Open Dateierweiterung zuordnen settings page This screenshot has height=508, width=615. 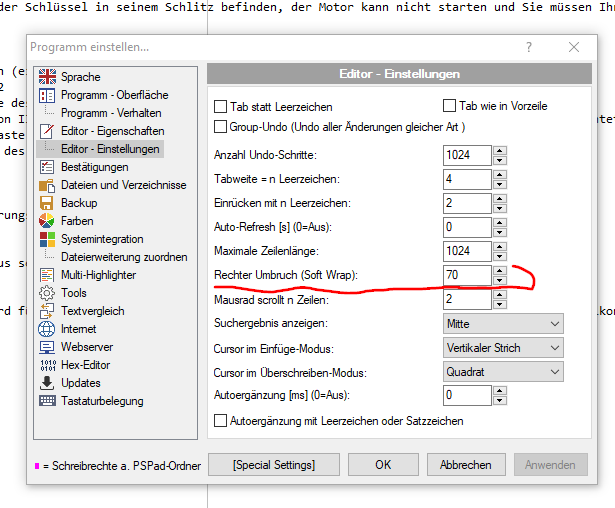(x=124, y=257)
